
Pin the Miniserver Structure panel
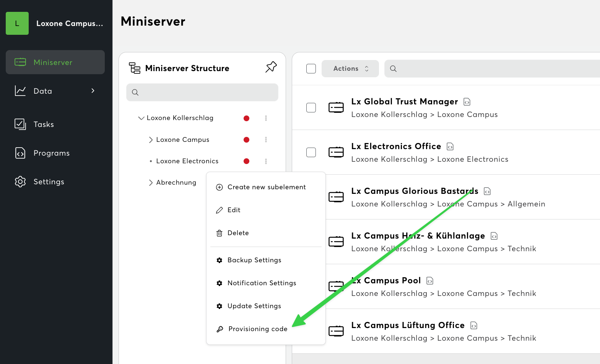(x=271, y=67)
